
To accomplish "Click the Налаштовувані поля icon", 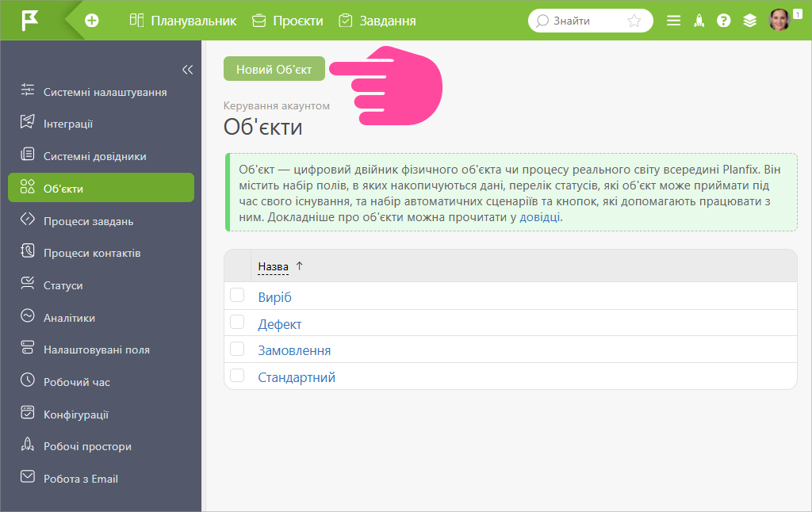I will [x=28, y=348].
